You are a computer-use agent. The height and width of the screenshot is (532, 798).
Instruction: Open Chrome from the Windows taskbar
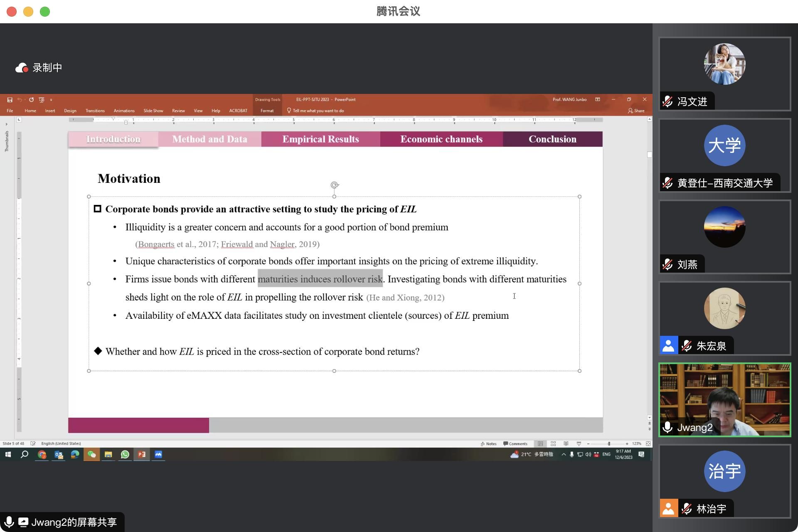42,455
